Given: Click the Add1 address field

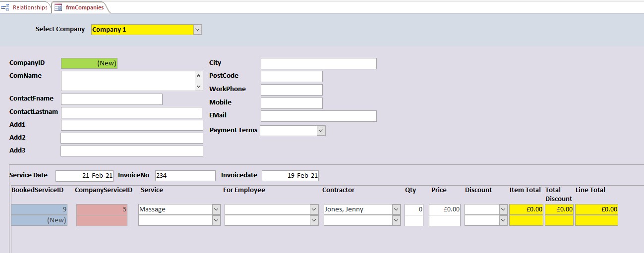Looking at the screenshot, I should pyautogui.click(x=132, y=125).
